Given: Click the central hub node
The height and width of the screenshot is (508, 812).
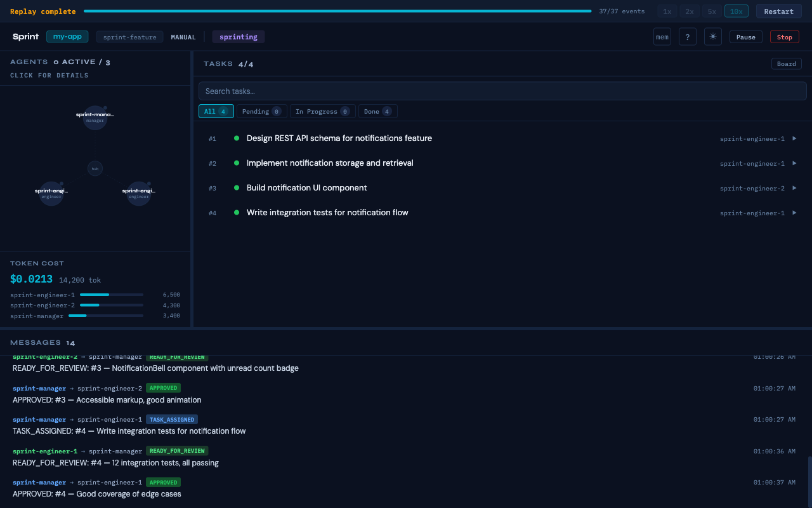Looking at the screenshot, I should (x=95, y=168).
